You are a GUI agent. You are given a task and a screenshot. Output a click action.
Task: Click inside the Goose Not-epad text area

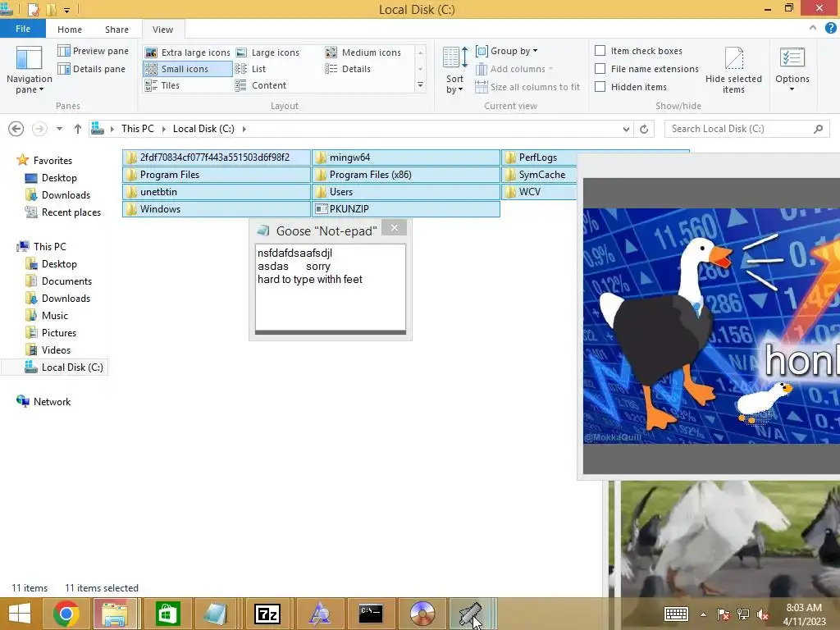(x=331, y=287)
